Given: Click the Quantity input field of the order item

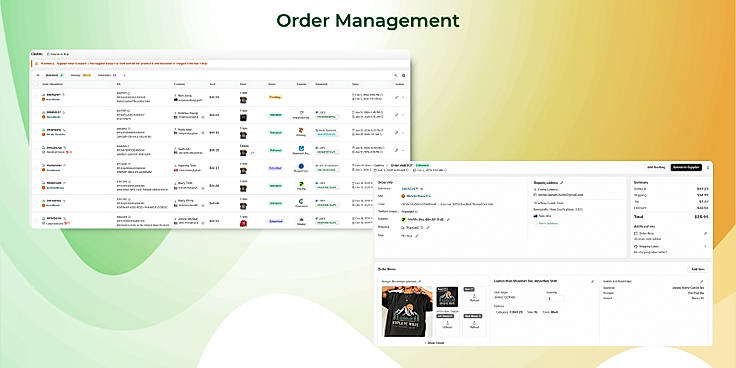Looking at the screenshot, I should pyautogui.click(x=554, y=299).
